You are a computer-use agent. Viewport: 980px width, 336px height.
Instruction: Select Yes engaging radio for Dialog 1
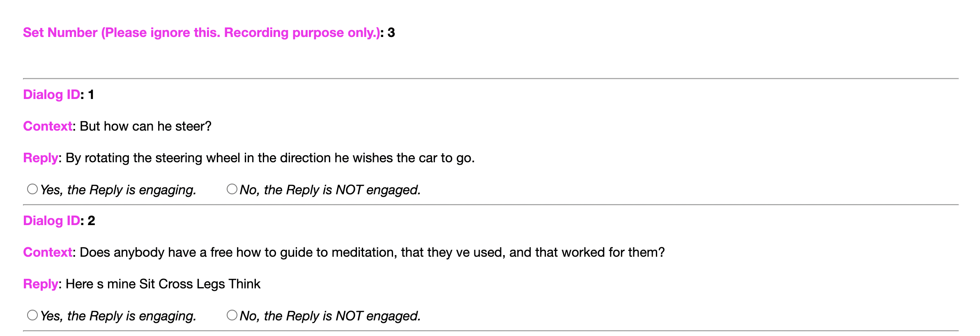tap(32, 189)
